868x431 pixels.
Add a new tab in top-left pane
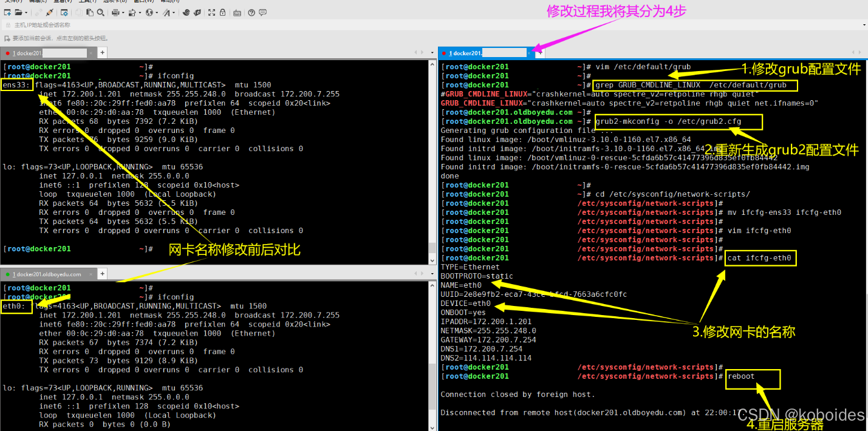click(x=103, y=53)
